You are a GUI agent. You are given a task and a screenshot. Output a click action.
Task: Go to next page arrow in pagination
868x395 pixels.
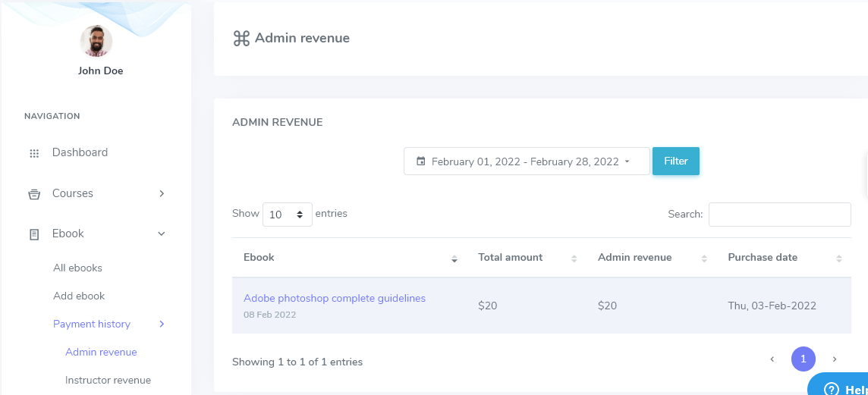coord(835,359)
